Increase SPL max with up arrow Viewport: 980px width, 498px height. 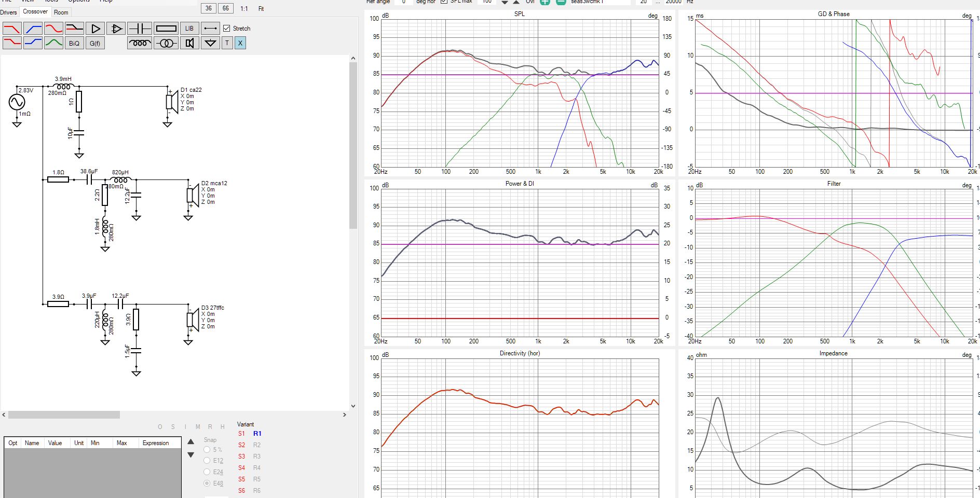[516, 2]
